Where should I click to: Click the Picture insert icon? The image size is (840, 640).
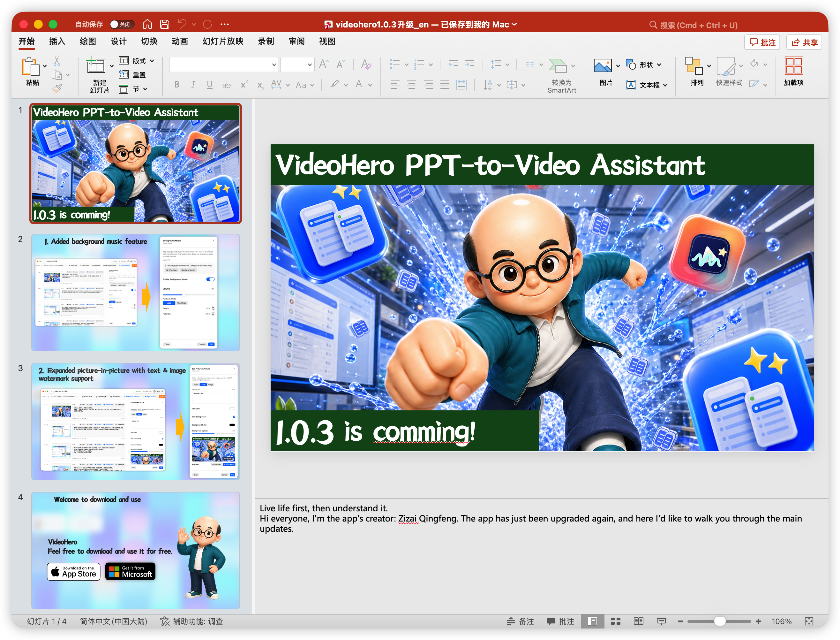[603, 65]
